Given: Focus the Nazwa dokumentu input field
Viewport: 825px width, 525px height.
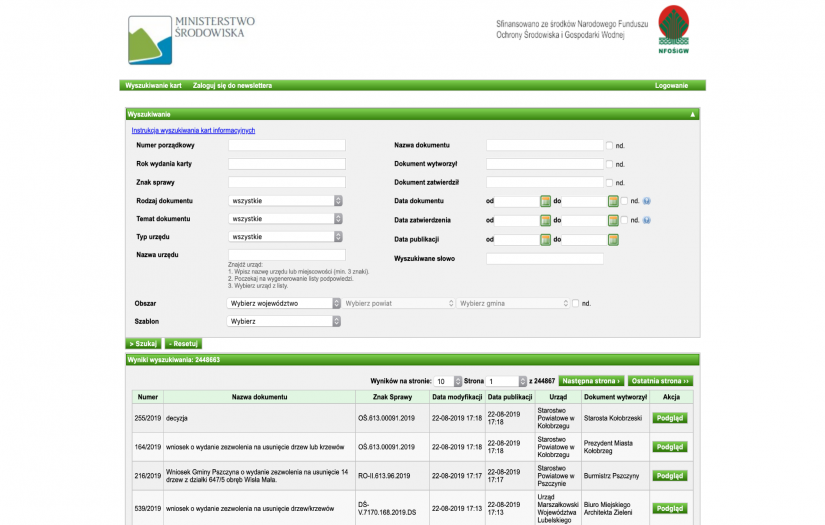Looking at the screenshot, I should 545,145.
